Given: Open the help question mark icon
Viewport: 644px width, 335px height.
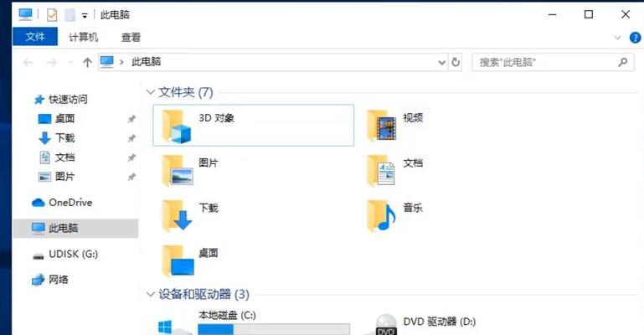Looking at the screenshot, I should [x=635, y=38].
